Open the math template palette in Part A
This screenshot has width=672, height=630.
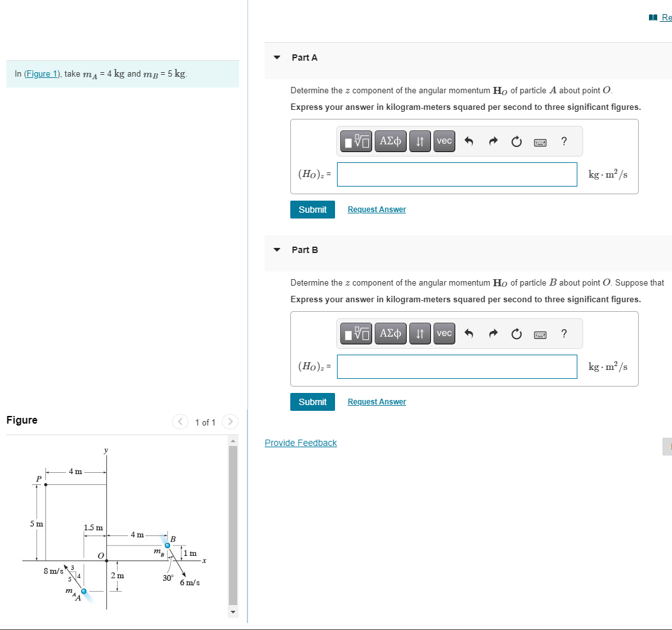tap(356, 141)
